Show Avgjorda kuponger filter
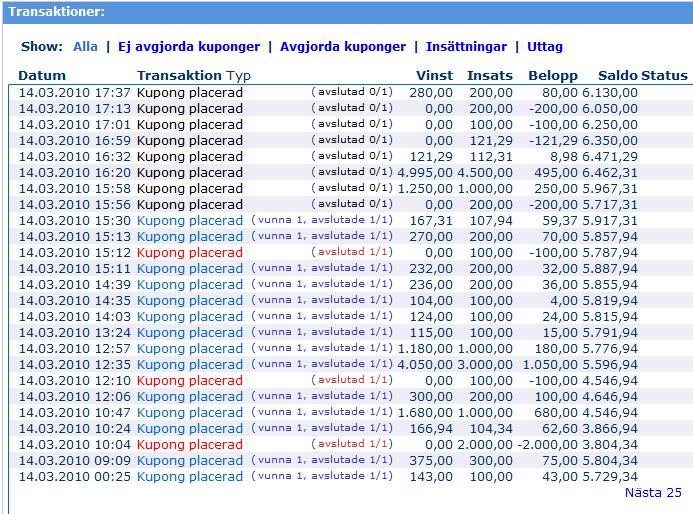Image resolution: width=693 pixels, height=514 pixels. coord(343,47)
